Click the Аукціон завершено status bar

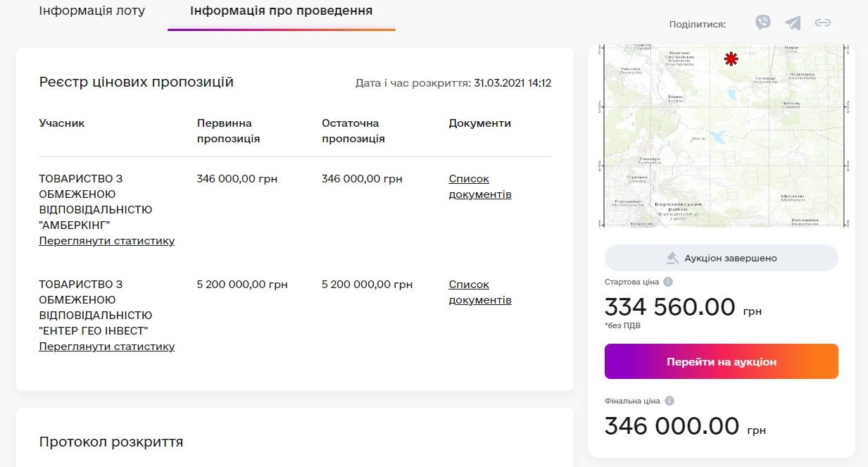(x=720, y=257)
